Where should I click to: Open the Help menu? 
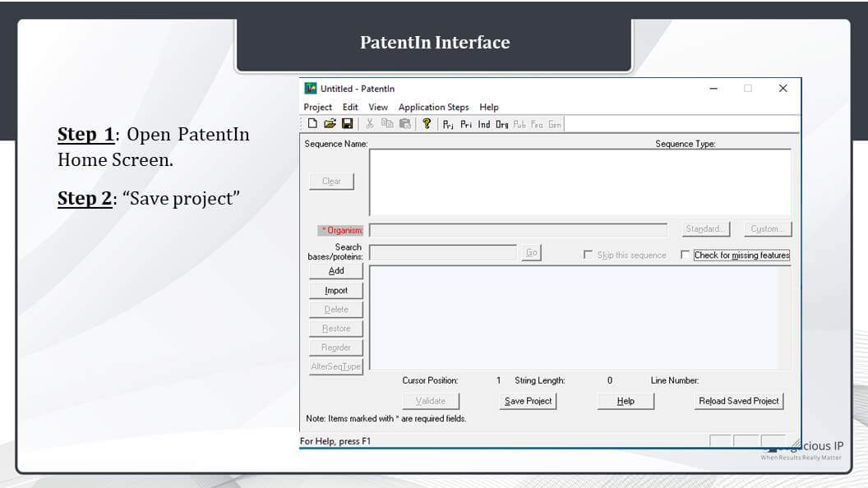point(489,107)
